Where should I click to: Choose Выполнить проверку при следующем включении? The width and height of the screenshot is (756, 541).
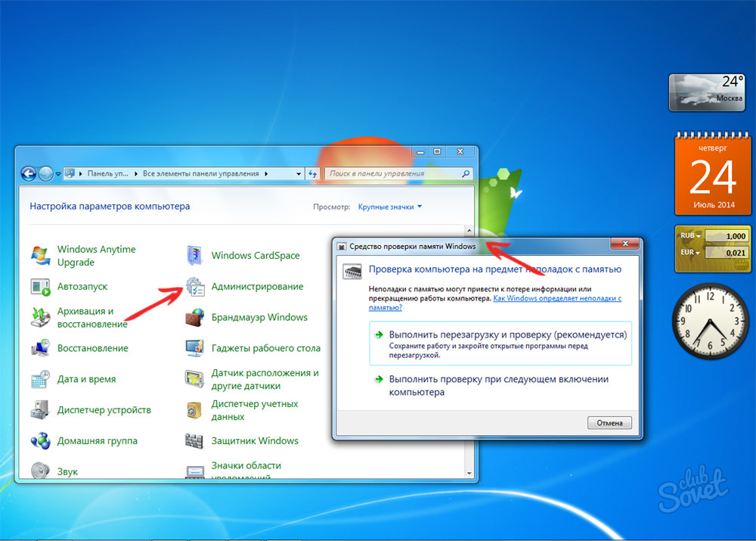pyautogui.click(x=500, y=386)
